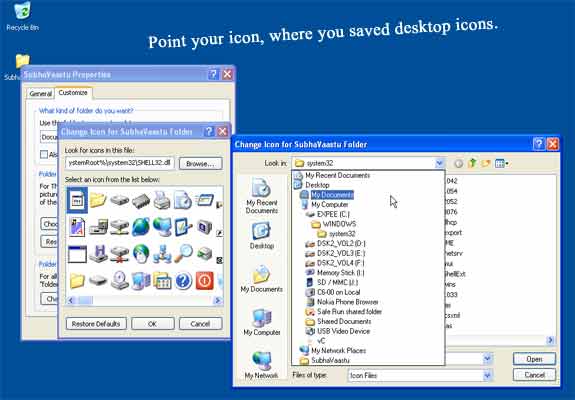This screenshot has height=400, width=575.
Task: Select My Documents in the location list
Action: [332, 195]
